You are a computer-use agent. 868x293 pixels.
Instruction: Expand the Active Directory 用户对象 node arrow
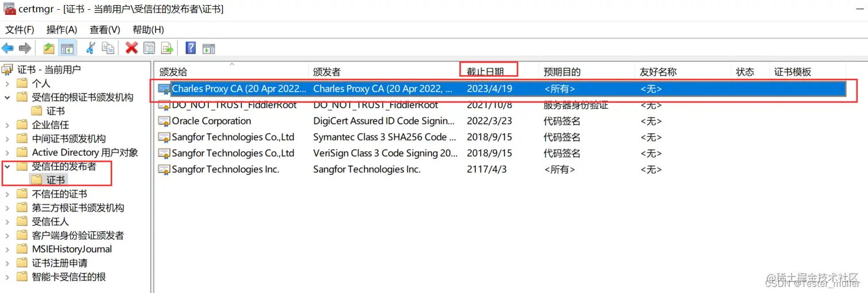tap(7, 153)
